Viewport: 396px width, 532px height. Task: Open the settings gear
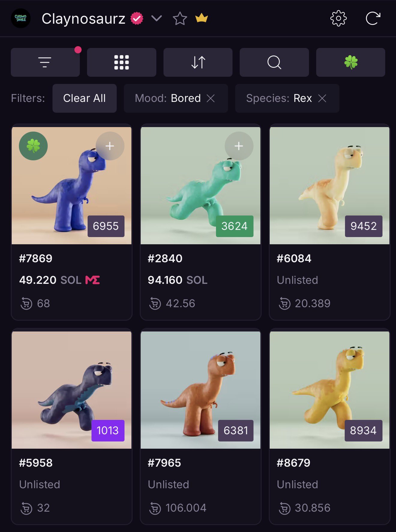coord(338,19)
